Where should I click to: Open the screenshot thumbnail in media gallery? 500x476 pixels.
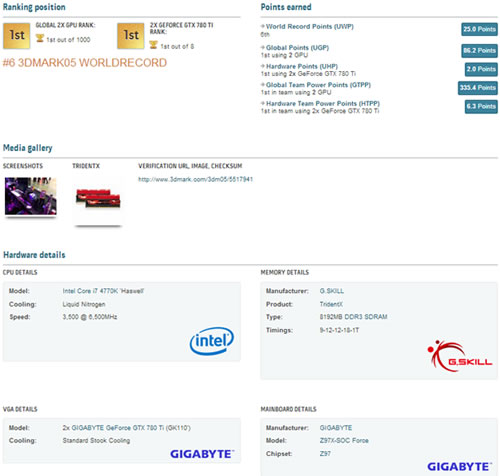tap(31, 196)
